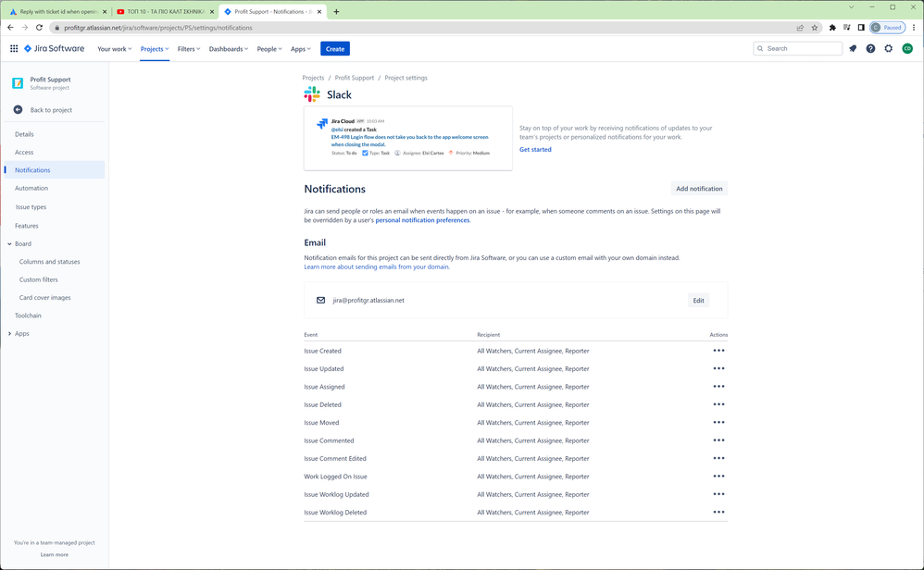Screen dimensions: 924x570
Task: Open the app switcher grid icon
Action: pyautogui.click(x=14, y=49)
